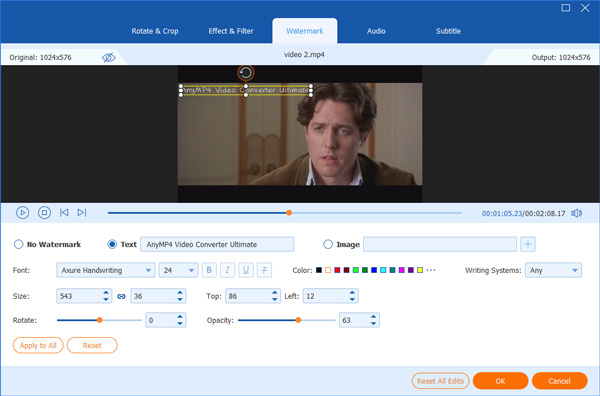Click the Play button icon
Screen dimensions: 600x396
click(23, 213)
